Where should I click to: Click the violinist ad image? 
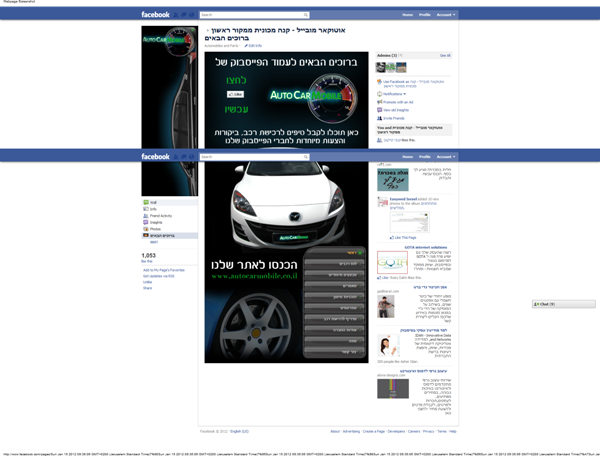coord(386,306)
